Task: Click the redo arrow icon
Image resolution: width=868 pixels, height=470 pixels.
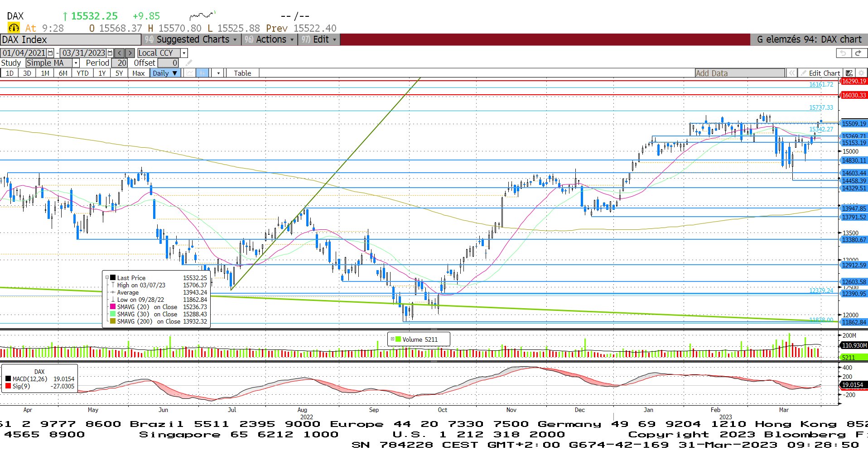Action: click(858, 53)
